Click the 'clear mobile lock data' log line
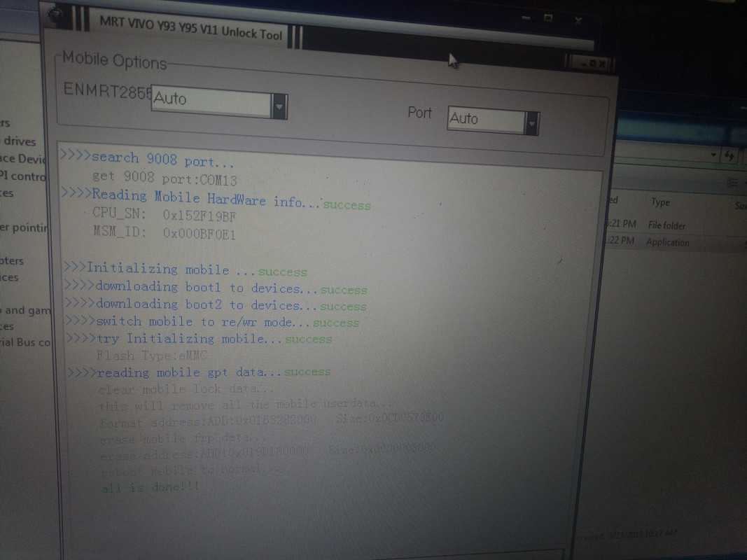The height and width of the screenshot is (560, 747). [x=186, y=389]
